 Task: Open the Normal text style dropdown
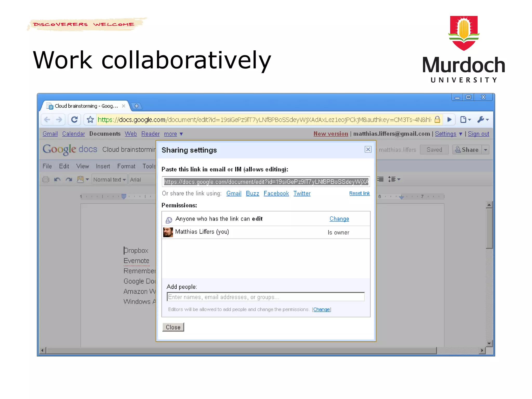coord(110,179)
